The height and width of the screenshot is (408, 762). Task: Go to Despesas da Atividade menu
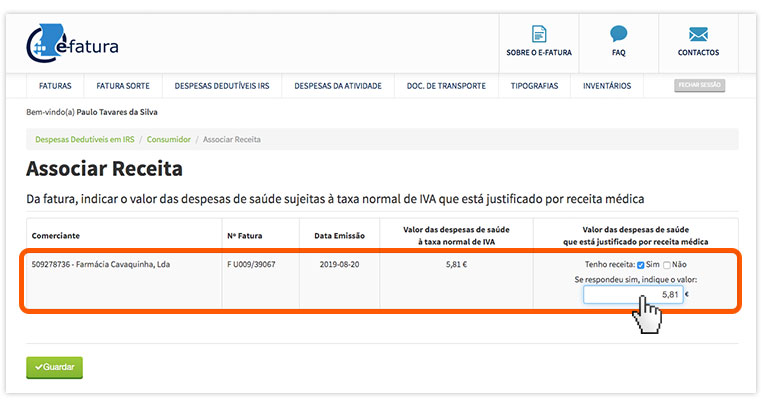[338, 86]
